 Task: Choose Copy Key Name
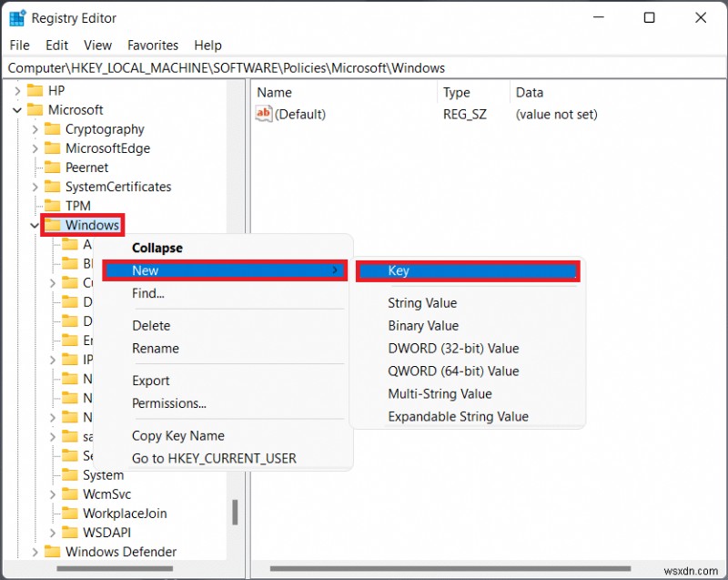pyautogui.click(x=224, y=435)
